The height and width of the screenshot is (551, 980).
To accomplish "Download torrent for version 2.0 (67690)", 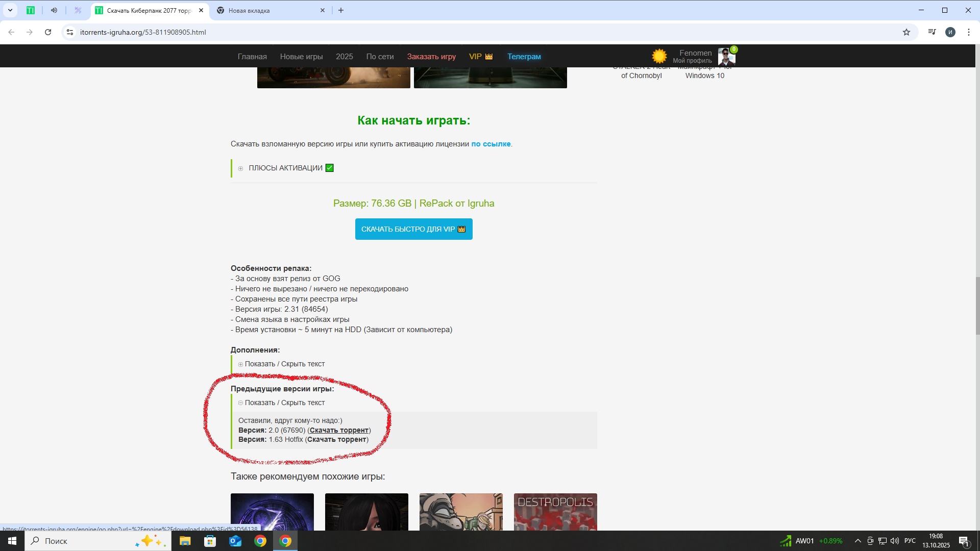I will pyautogui.click(x=339, y=430).
